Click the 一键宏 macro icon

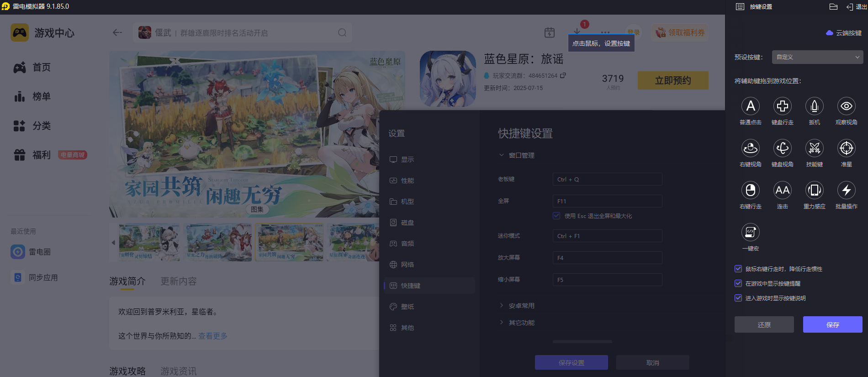[x=750, y=232]
